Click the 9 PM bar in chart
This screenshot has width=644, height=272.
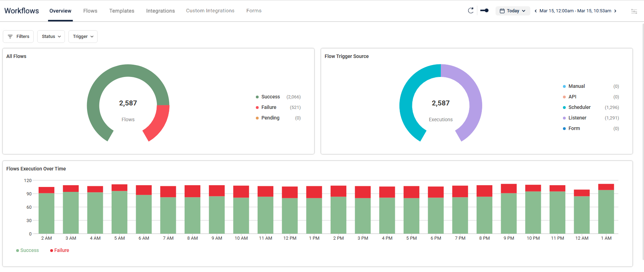(x=509, y=209)
